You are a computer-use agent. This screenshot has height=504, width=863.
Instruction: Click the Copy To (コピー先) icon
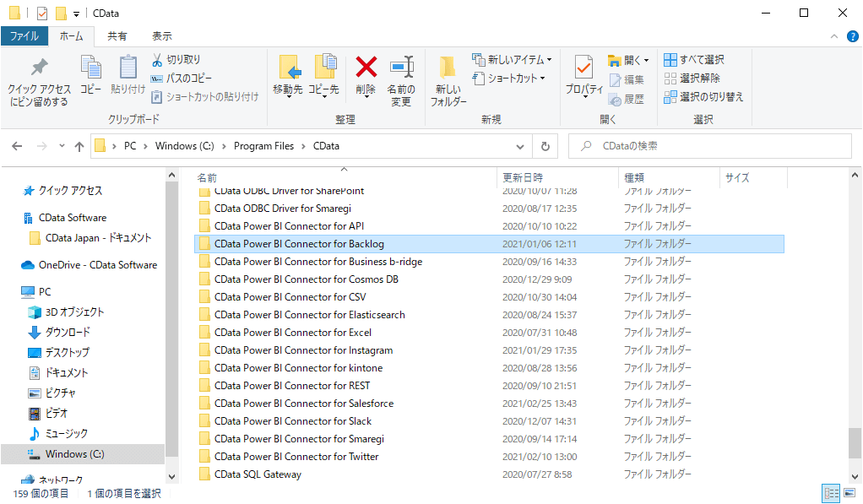point(325,68)
